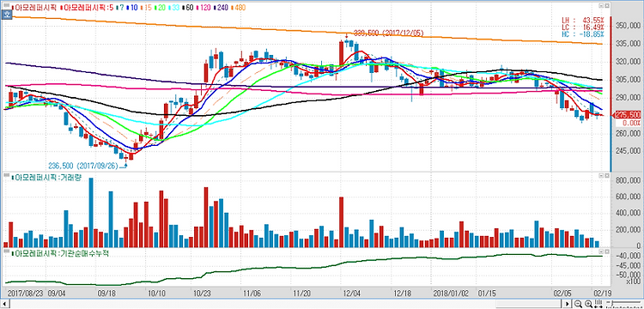Select the 480-day moving average legend

(x=238, y=8)
